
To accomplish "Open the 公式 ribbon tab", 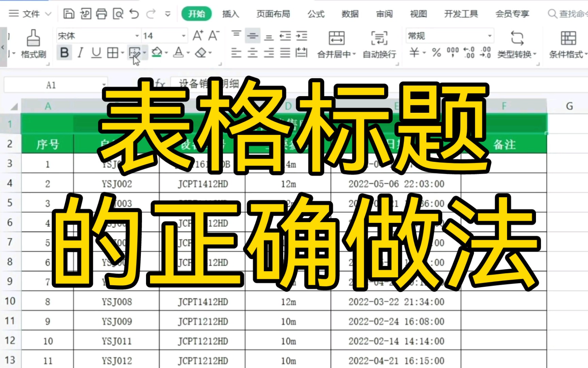I will pos(316,14).
